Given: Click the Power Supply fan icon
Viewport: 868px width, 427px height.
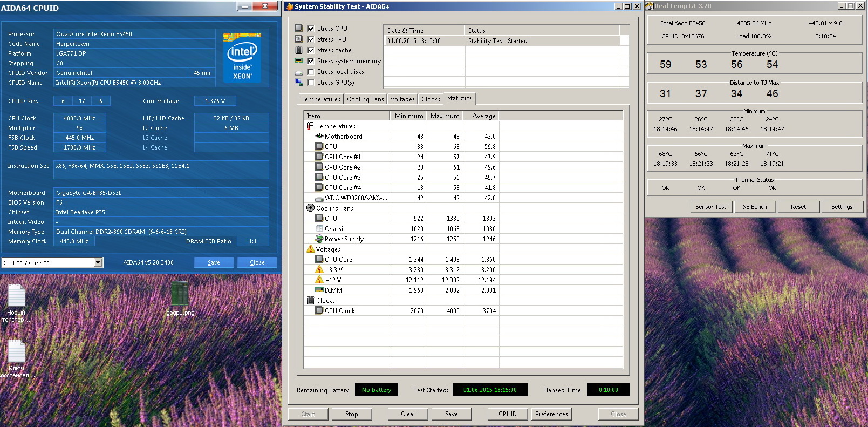Looking at the screenshot, I should [319, 239].
